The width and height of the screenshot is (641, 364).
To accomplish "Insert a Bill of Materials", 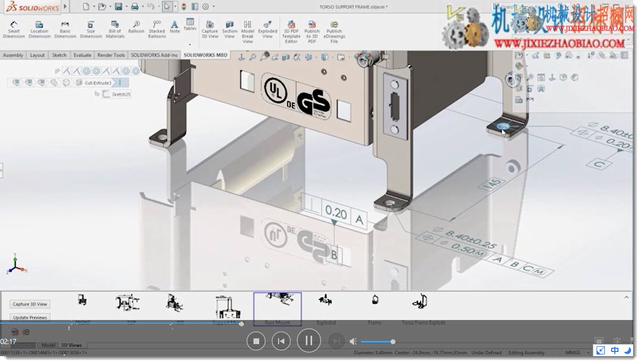I will (115, 29).
